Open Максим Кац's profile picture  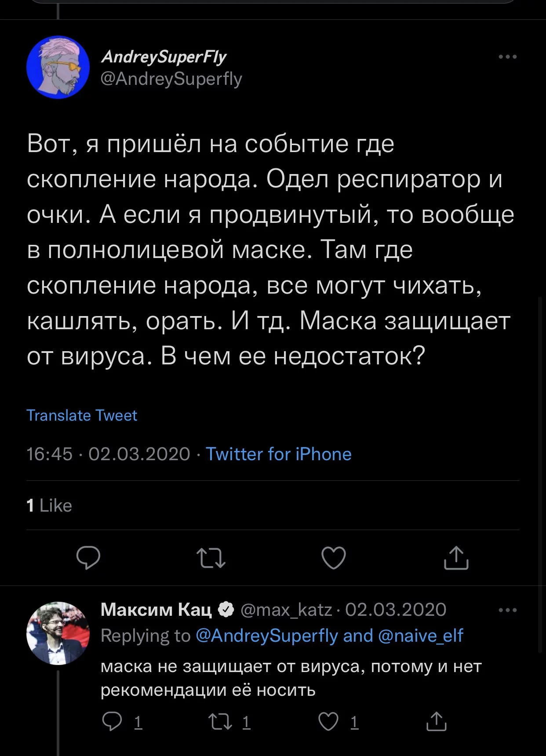point(58,633)
